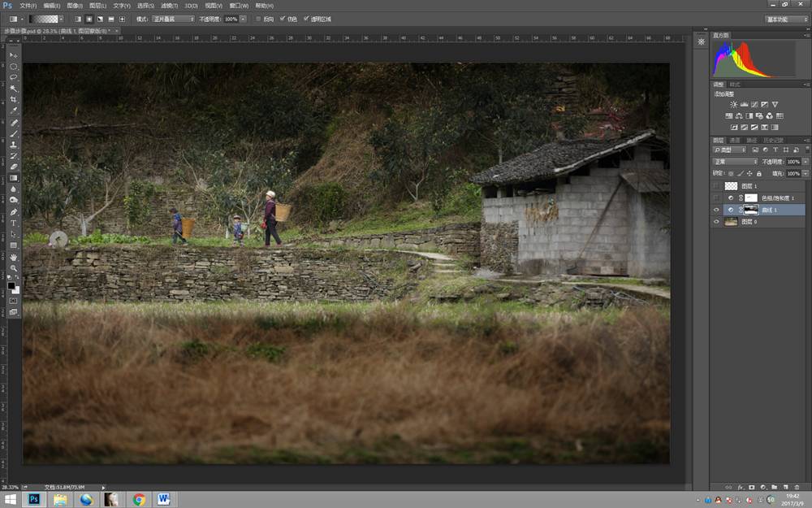Choose the Lasso tool
This screenshot has width=812, height=508.
tap(14, 77)
